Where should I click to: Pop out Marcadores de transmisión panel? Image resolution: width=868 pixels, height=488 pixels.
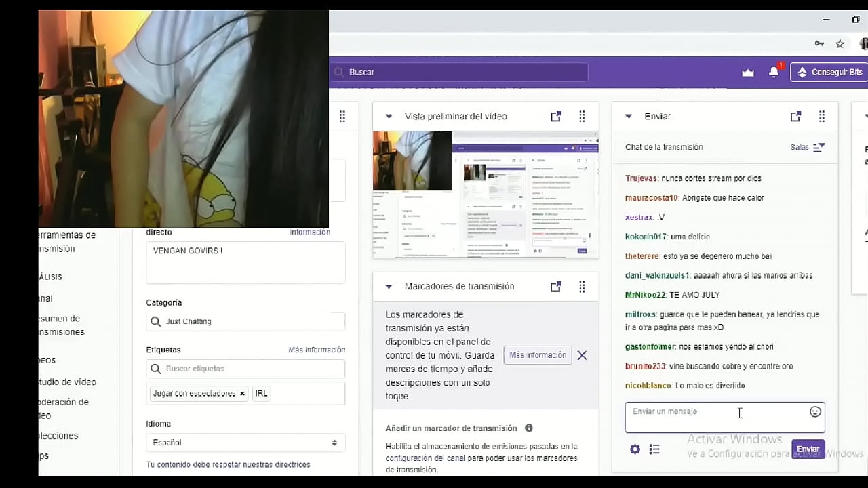tap(556, 287)
